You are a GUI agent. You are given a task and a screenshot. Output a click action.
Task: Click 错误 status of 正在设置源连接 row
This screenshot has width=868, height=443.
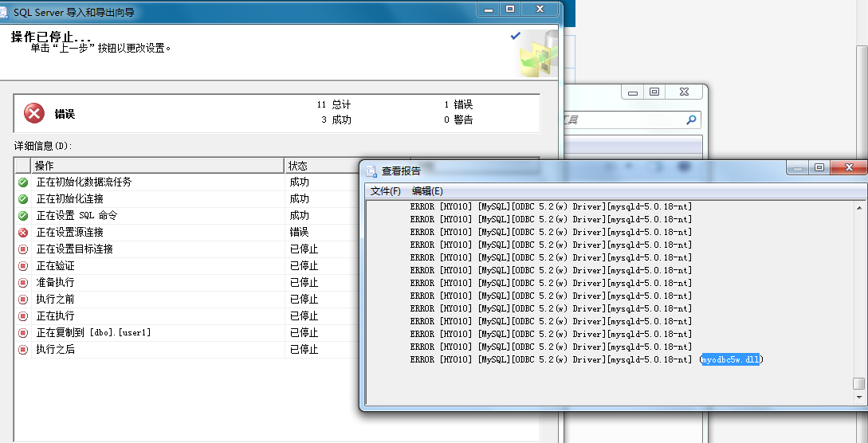[x=299, y=233]
